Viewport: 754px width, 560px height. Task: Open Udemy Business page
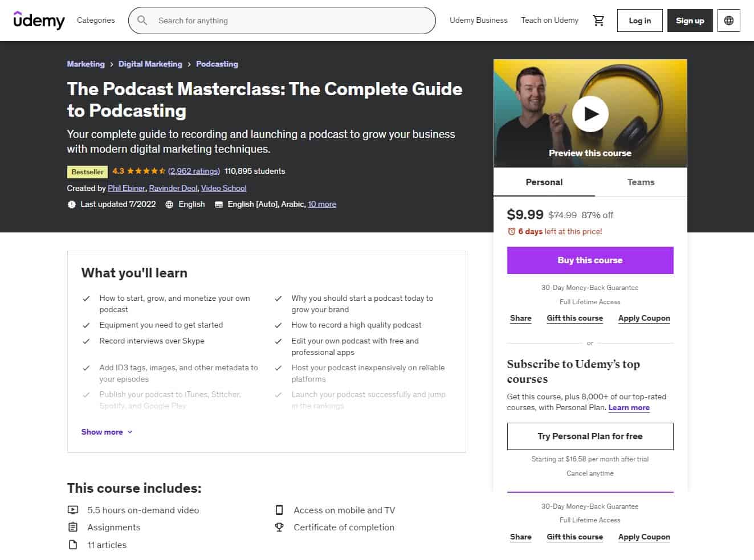point(478,20)
